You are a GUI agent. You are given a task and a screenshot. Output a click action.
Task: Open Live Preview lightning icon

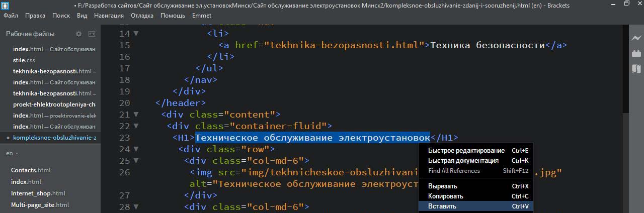coord(636,38)
